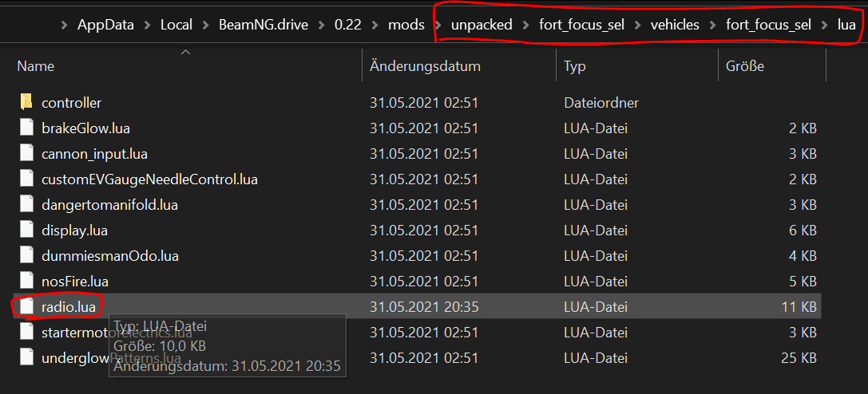Screen dimensions: 868x394
Task: Navigate to Local folder breadcrumb
Action: (176, 25)
